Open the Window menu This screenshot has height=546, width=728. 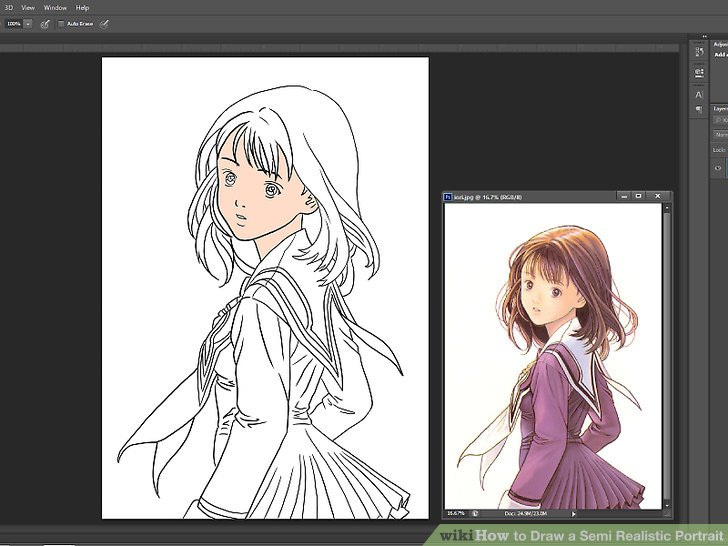[55, 7]
